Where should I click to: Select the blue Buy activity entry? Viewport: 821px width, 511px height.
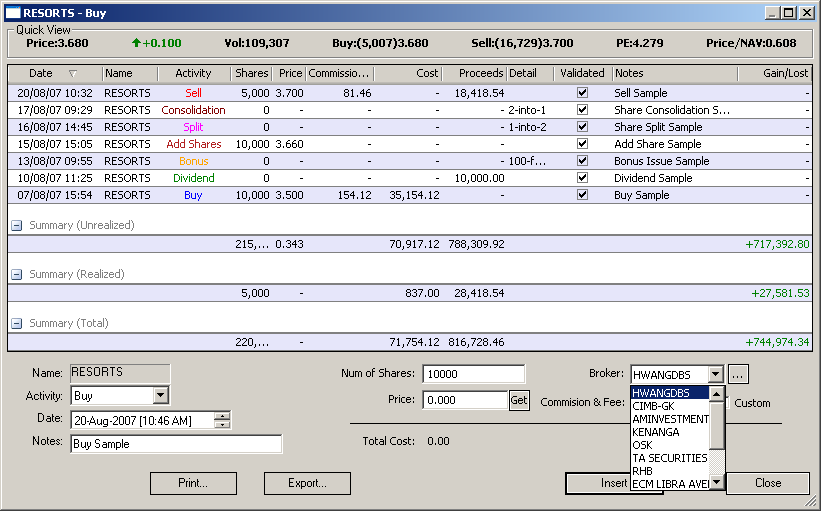[x=193, y=195]
